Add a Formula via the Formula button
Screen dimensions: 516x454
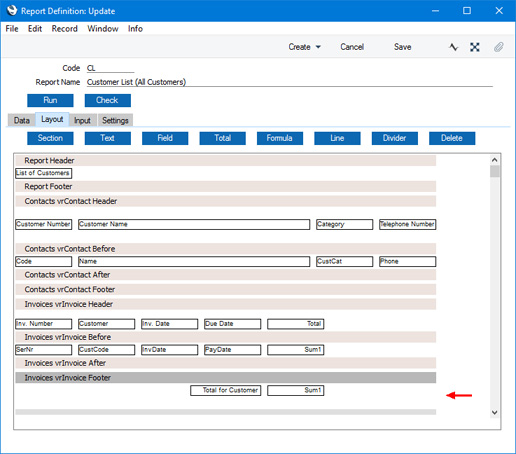point(280,138)
